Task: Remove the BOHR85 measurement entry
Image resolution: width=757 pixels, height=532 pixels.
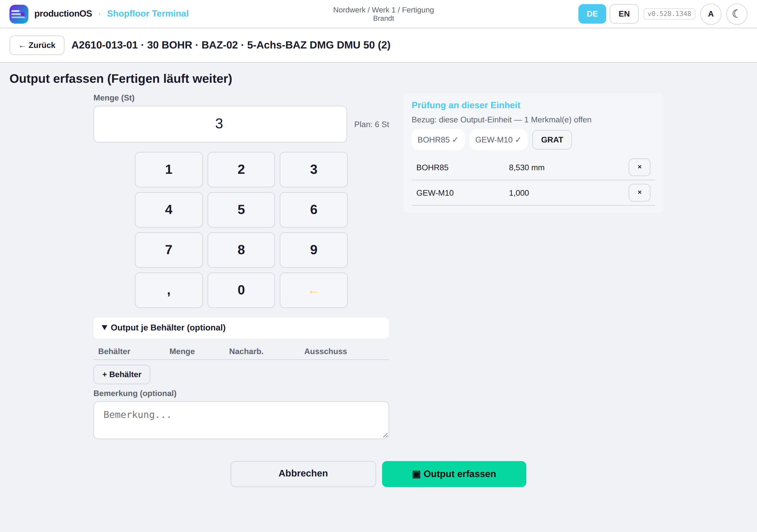Action: [x=639, y=167]
